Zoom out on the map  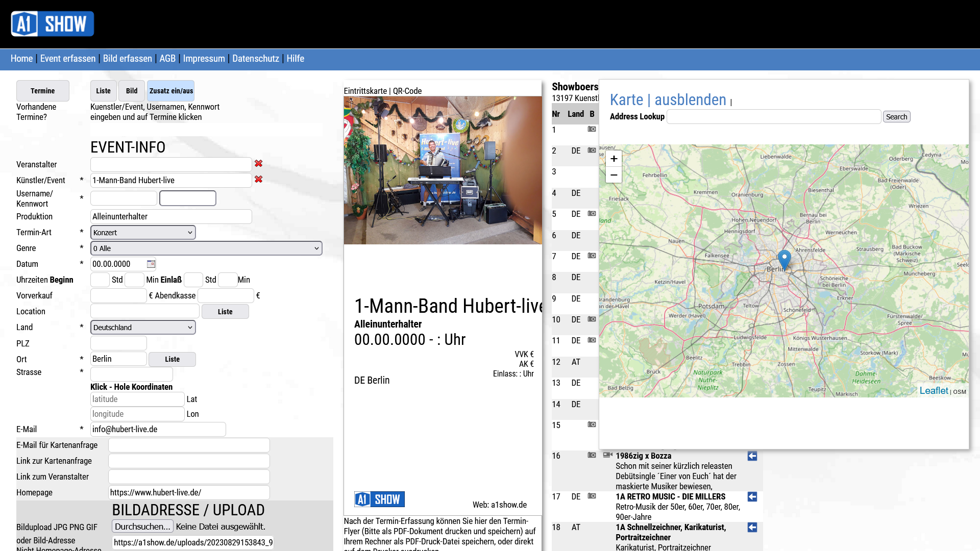coord(614,175)
